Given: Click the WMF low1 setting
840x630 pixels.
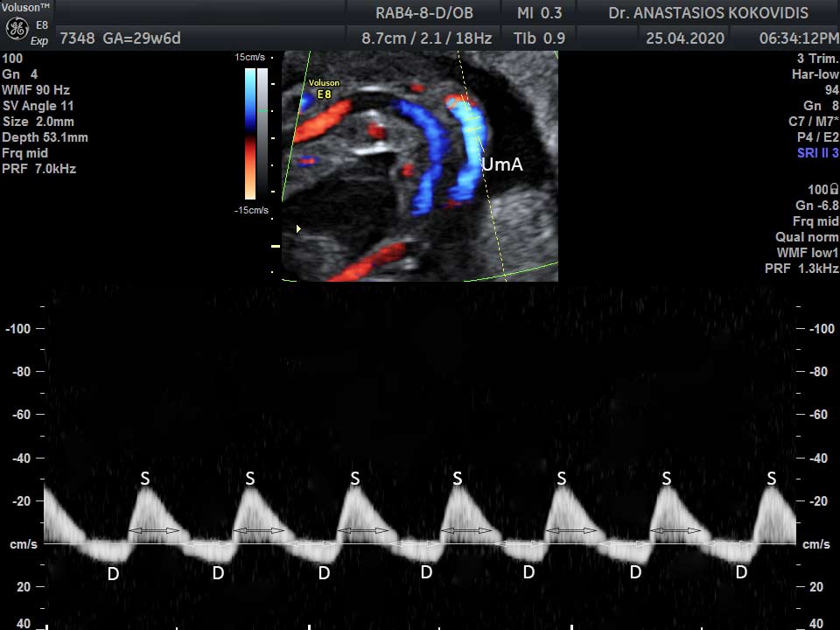Looking at the screenshot, I should coord(808,253).
